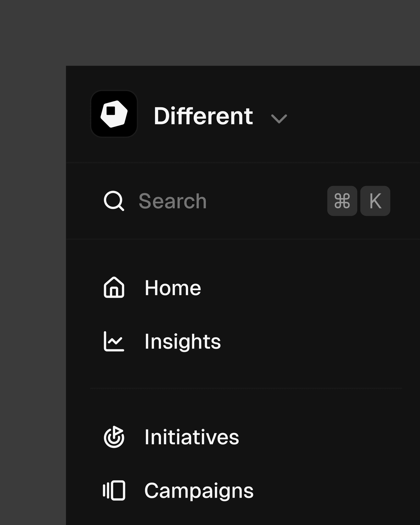The height and width of the screenshot is (525, 420).
Task: Click the Campaigns stacked cards icon
Action: 114,490
